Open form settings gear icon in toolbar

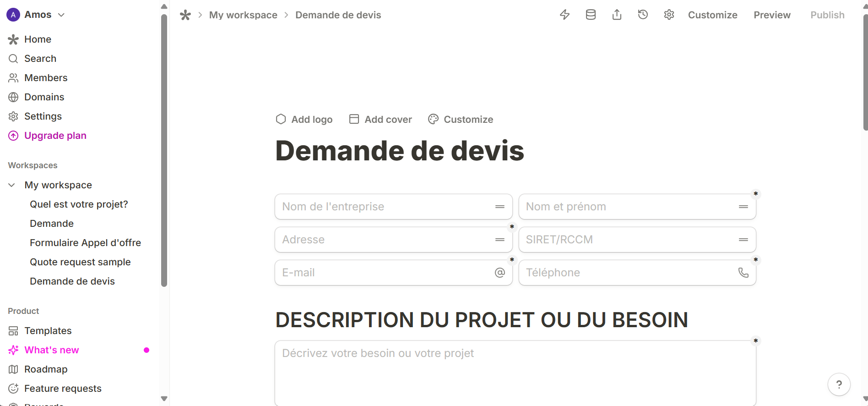point(669,15)
